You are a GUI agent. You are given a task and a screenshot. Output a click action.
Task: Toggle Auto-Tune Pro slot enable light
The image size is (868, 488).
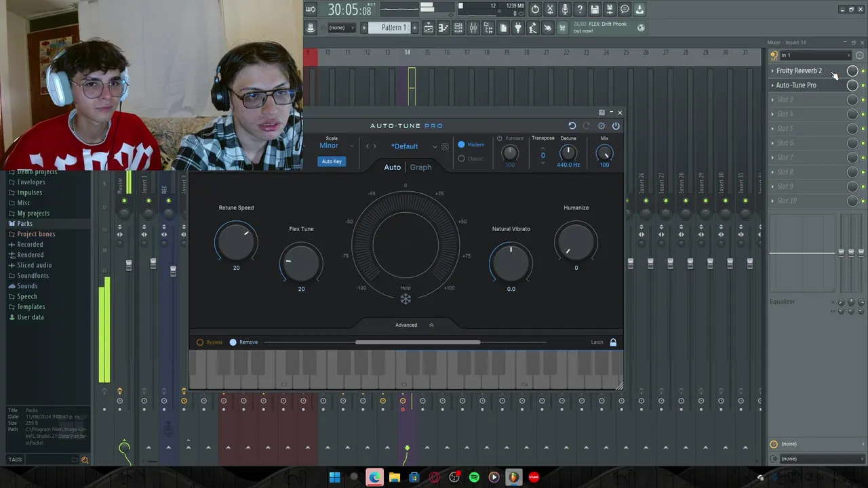coord(863,85)
